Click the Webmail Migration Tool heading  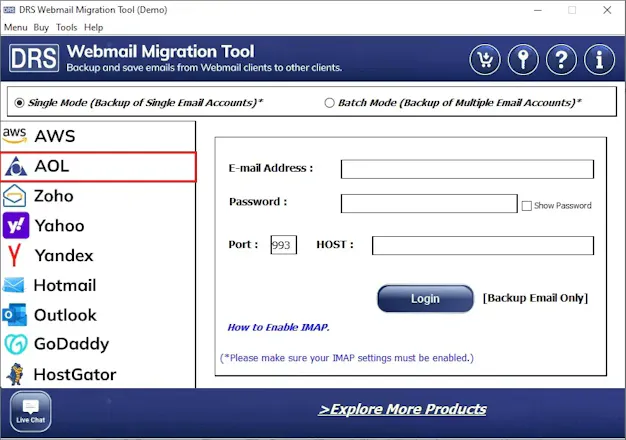(x=160, y=52)
